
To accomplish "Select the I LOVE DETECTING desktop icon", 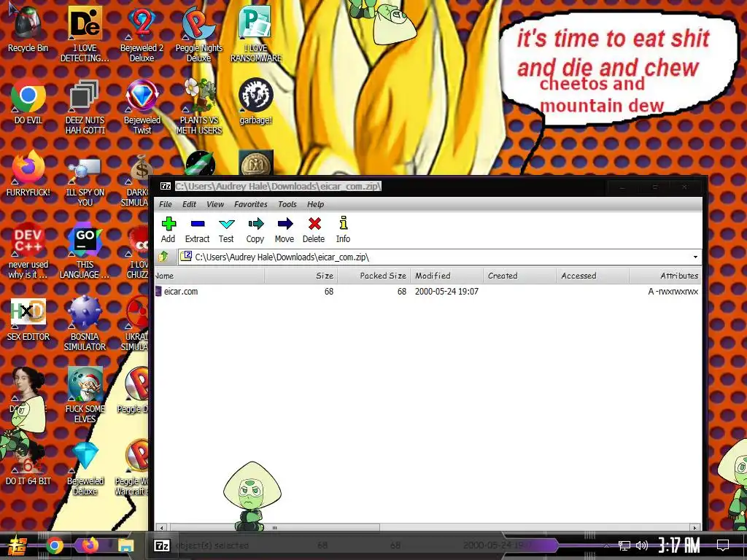I will pyautogui.click(x=85, y=34).
